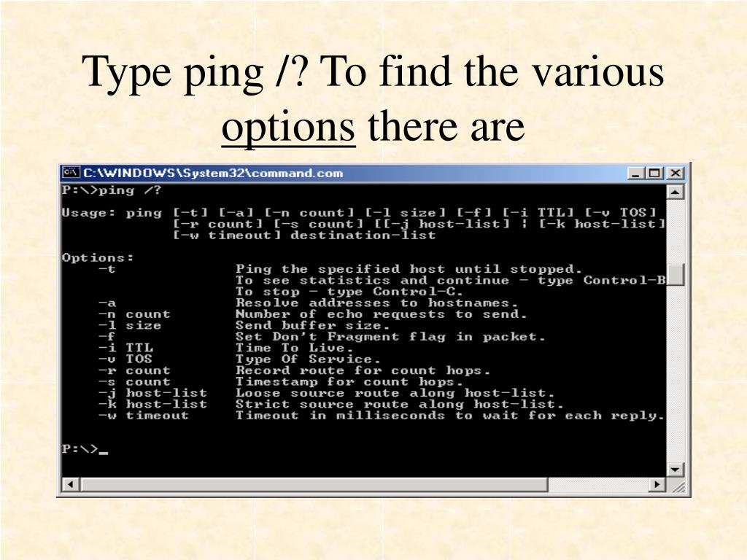Maximize the command.com window
The height and width of the screenshot is (560, 747).
pyautogui.click(x=654, y=174)
